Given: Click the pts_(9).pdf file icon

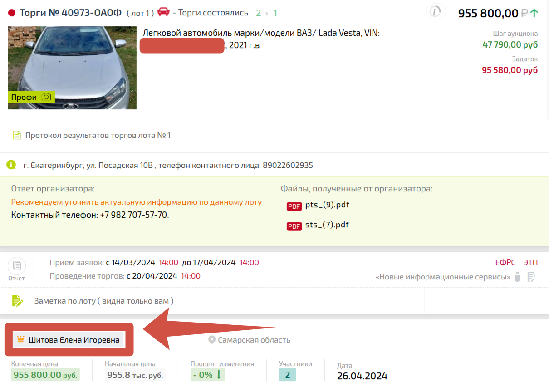Looking at the screenshot, I should tap(294, 206).
